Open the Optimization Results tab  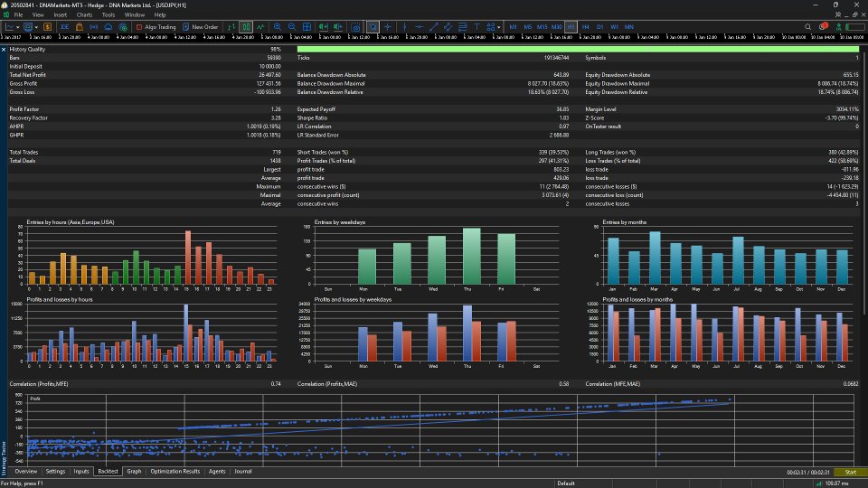[175, 472]
